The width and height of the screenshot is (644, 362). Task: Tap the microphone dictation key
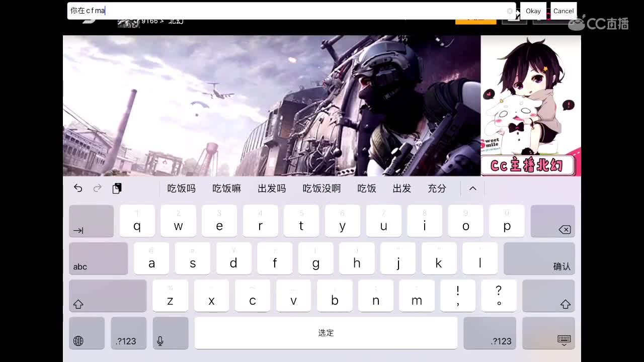coord(171,333)
